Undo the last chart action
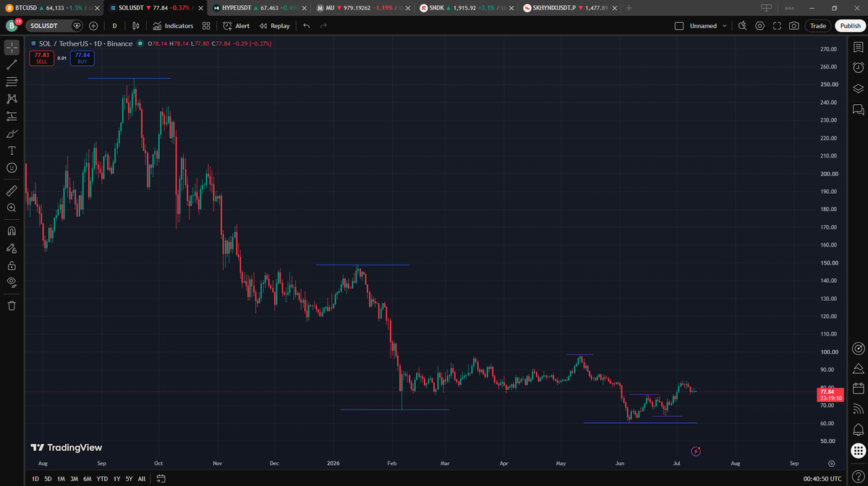The height and width of the screenshot is (486, 868). point(307,25)
